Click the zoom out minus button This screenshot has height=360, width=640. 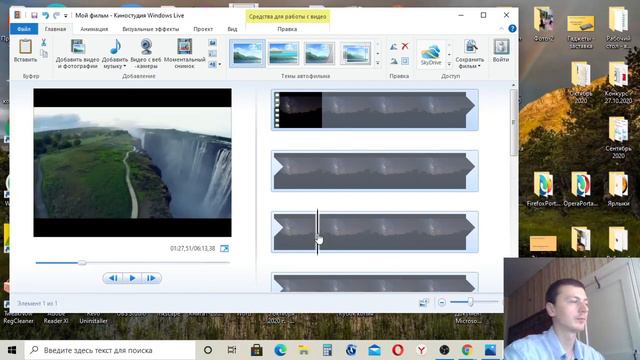coord(442,302)
